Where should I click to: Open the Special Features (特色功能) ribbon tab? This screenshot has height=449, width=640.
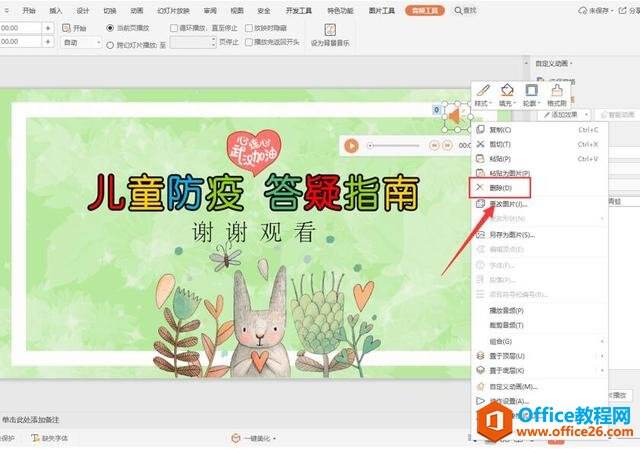pos(340,11)
